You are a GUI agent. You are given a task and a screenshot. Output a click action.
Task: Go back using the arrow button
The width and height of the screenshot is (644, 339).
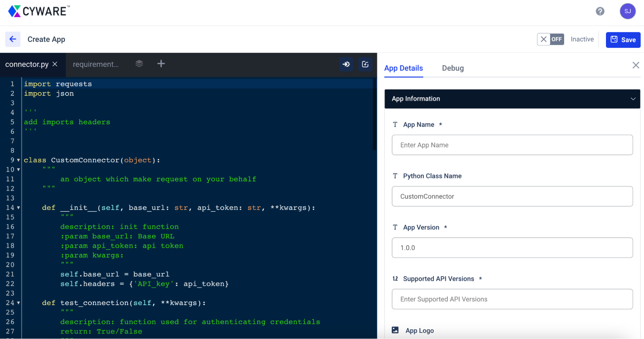[13, 39]
